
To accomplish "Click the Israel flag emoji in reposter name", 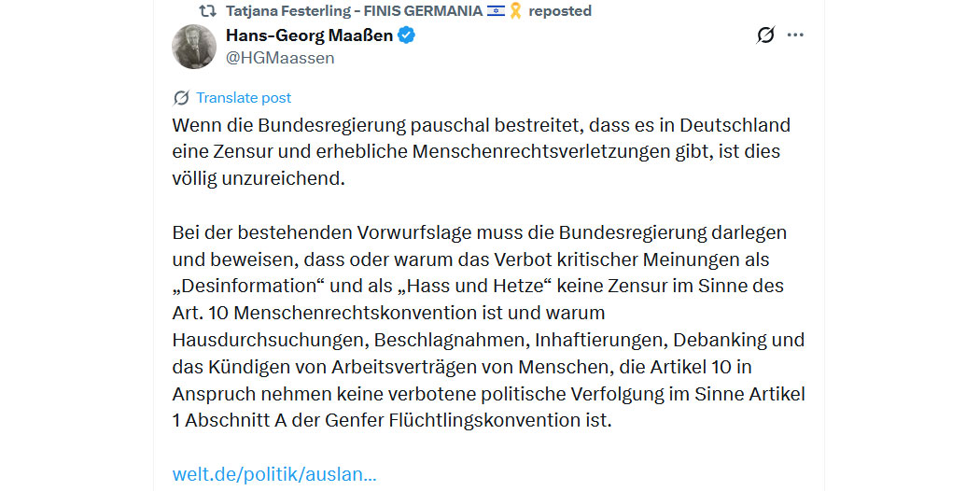I will 497,10.
